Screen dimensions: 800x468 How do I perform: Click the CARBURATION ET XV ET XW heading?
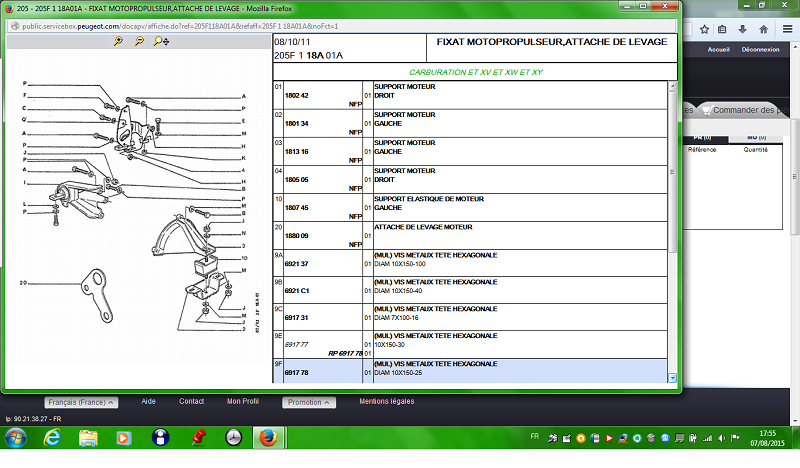pyautogui.click(x=476, y=72)
